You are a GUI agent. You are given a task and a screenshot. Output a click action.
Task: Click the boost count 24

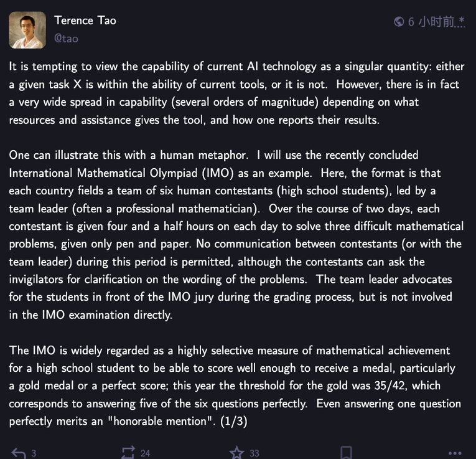145,453
